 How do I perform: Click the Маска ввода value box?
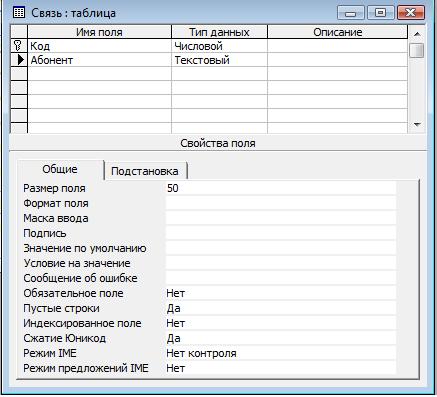coord(280,218)
